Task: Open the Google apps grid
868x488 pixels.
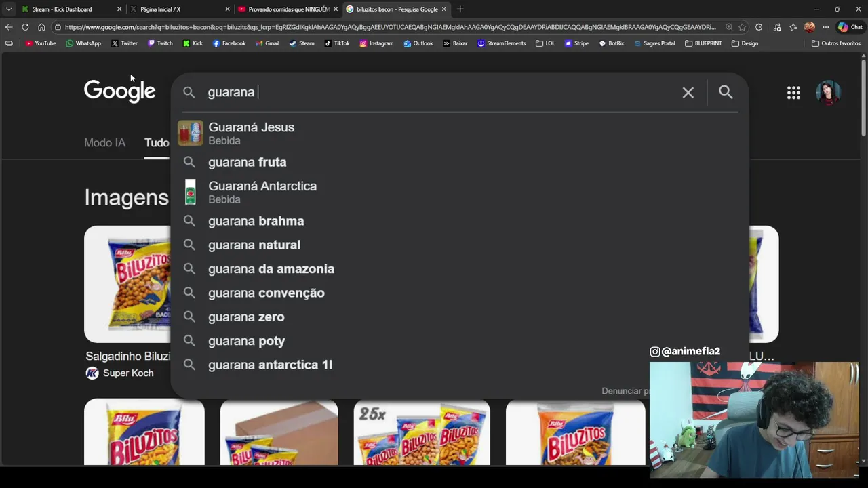Action: (x=793, y=93)
